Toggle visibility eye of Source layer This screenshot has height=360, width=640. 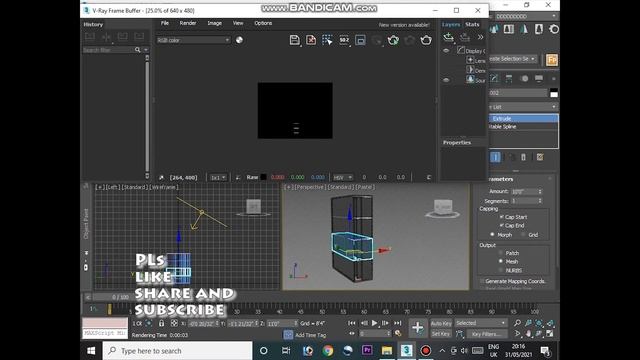click(x=446, y=80)
